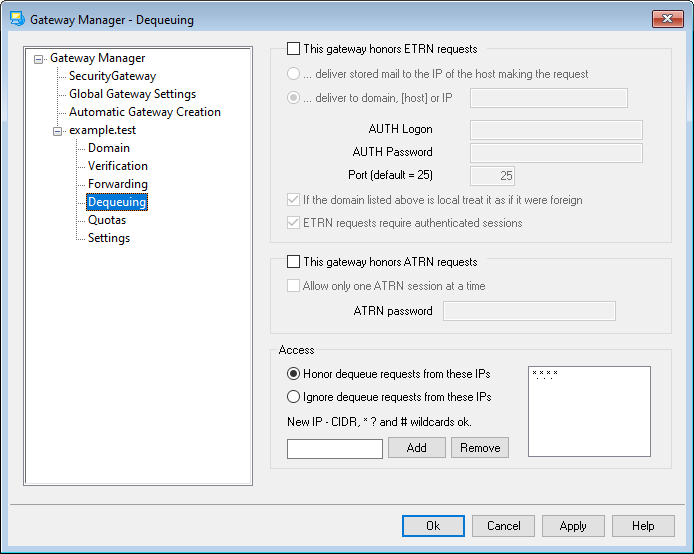The width and height of the screenshot is (694, 554).
Task: Click the Gateway Manager title bar icon
Action: click(16, 19)
